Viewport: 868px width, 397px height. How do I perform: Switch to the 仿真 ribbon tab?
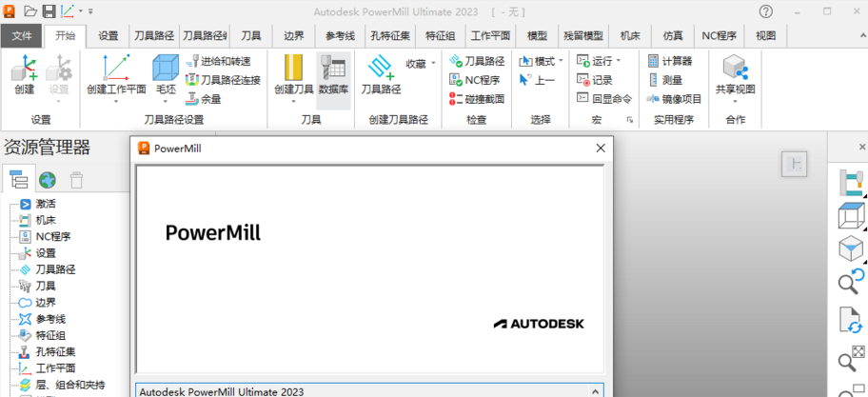click(x=673, y=36)
